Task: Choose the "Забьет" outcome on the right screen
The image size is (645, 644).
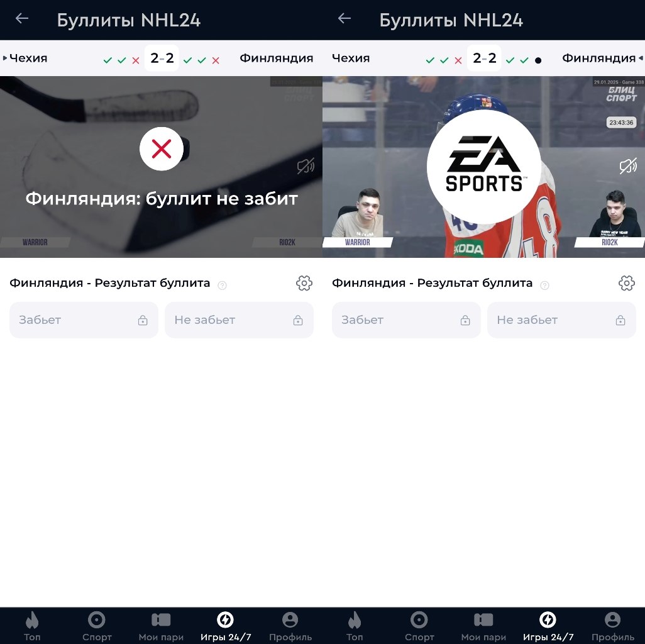Action: click(x=406, y=320)
